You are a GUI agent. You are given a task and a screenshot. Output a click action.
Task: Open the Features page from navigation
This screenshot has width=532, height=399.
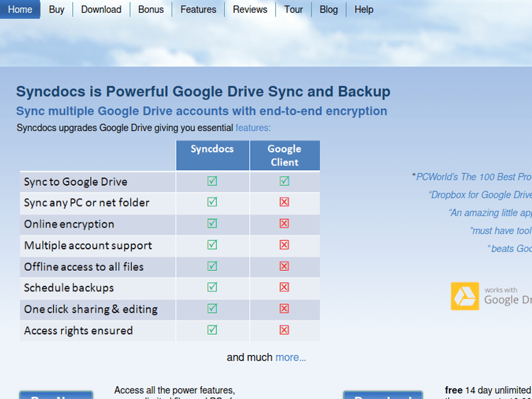pos(198,9)
